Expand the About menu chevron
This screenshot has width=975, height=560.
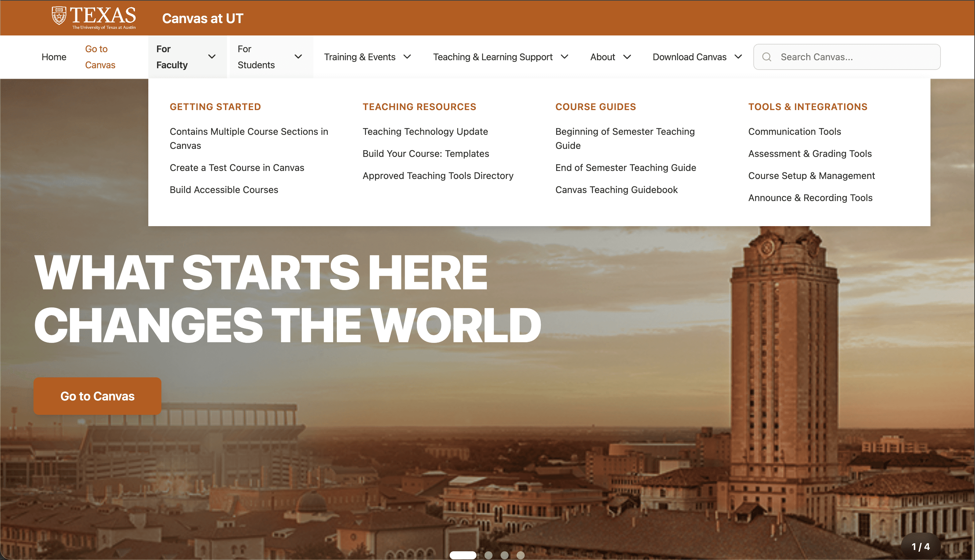627,57
